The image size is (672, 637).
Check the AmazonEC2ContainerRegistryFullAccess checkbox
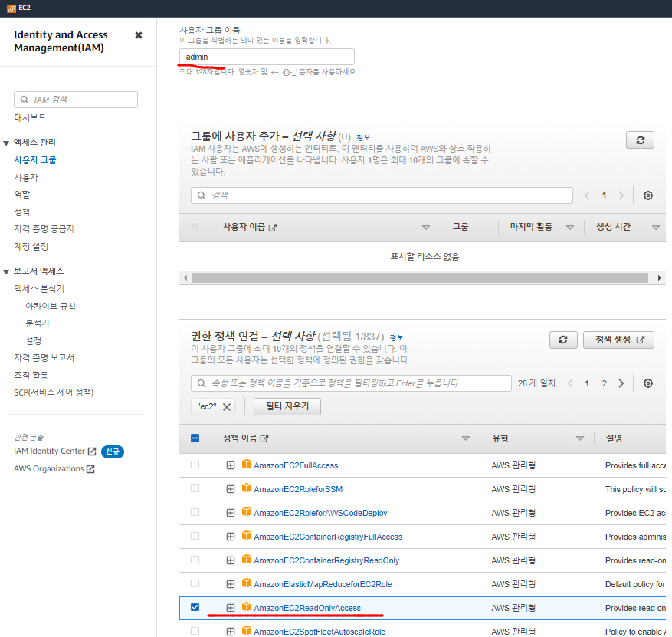(x=195, y=536)
